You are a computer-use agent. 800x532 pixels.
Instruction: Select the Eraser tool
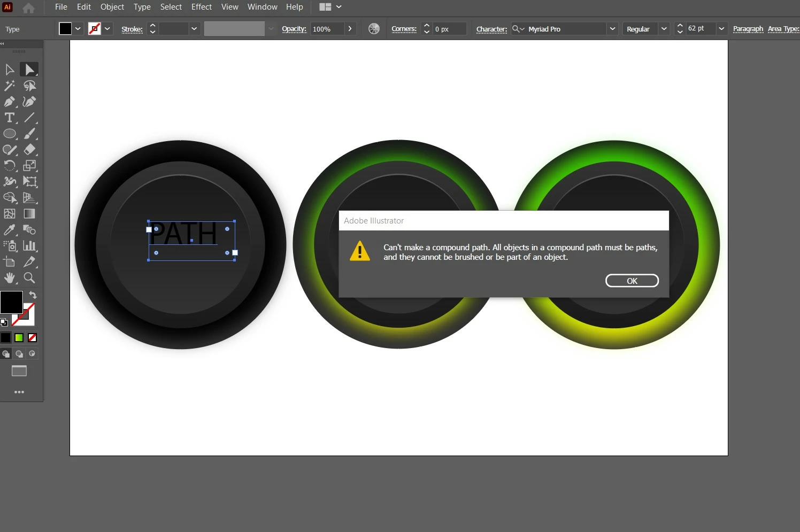[x=30, y=150]
